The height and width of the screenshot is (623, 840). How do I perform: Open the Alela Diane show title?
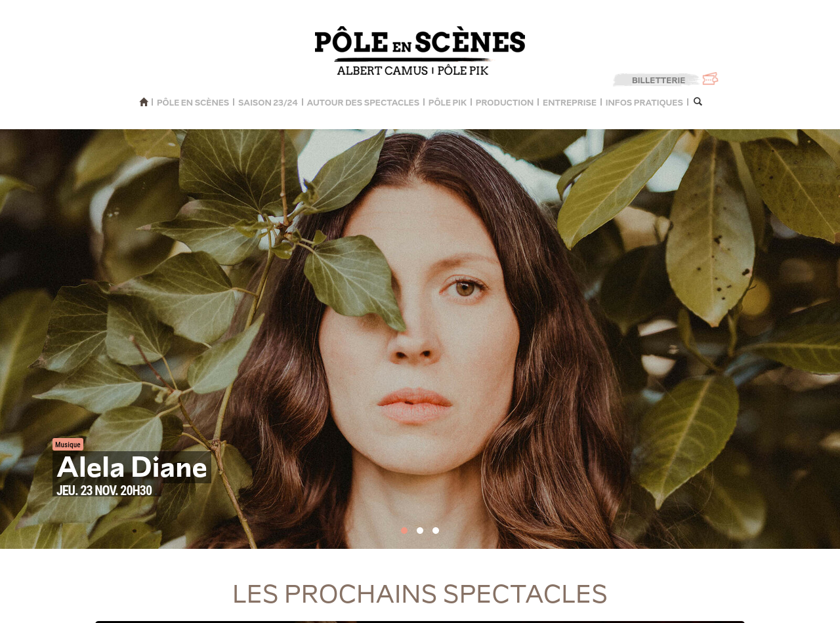132,468
